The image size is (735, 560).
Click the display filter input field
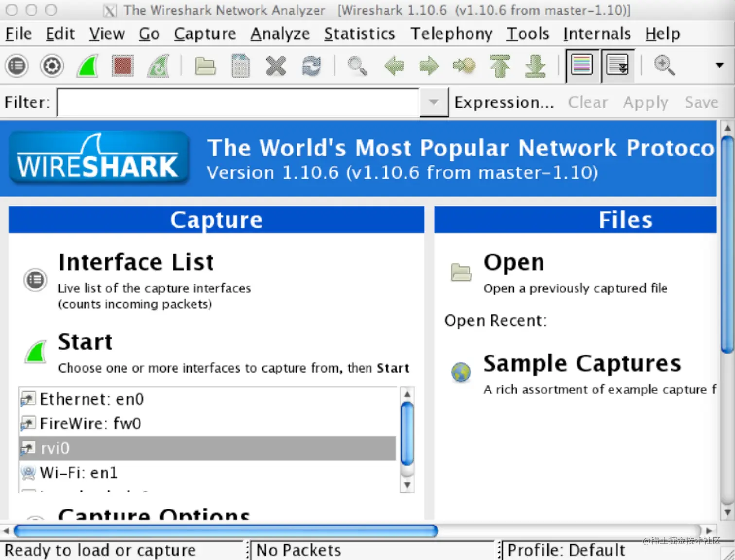(238, 102)
